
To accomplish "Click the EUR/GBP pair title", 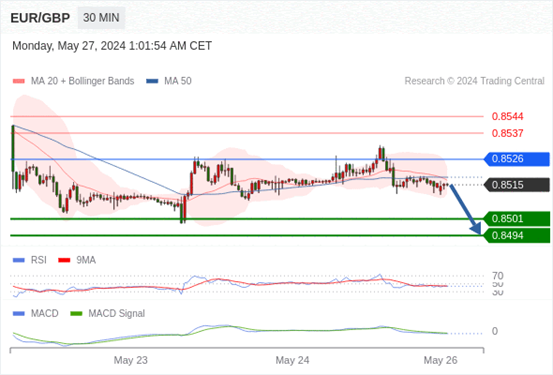I will point(40,18).
